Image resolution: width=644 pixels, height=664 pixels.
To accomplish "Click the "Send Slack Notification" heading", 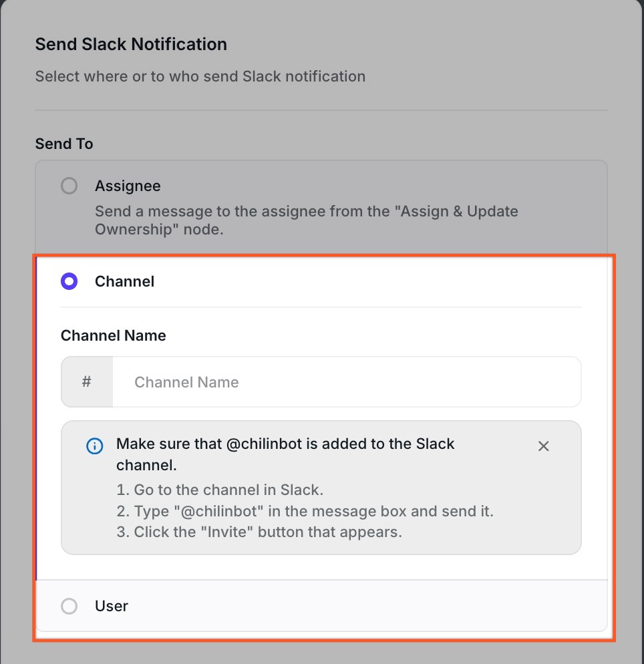I will pos(131,45).
